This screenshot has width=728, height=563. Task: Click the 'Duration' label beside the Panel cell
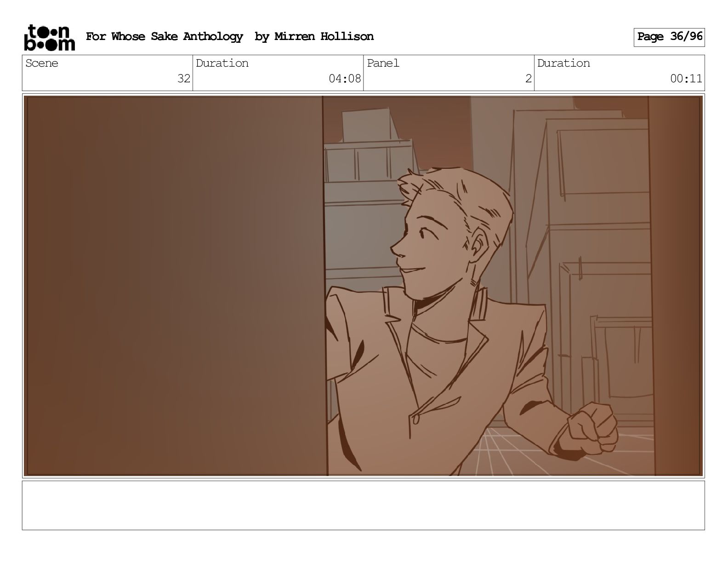coord(563,63)
